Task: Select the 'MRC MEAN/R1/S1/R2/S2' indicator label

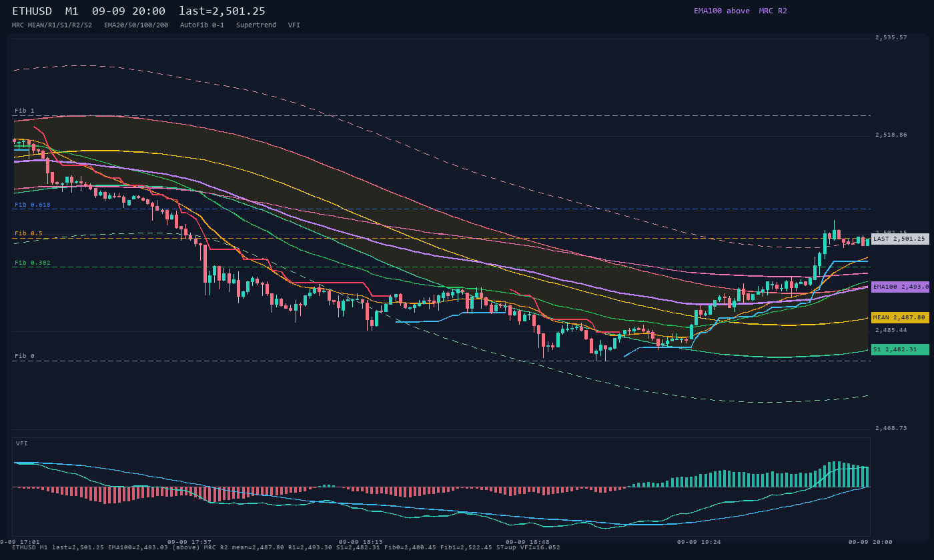Action: point(52,25)
